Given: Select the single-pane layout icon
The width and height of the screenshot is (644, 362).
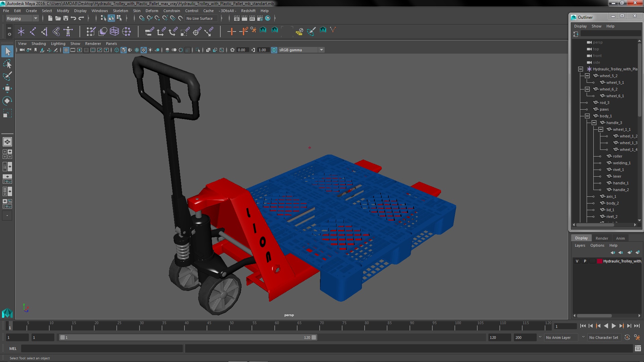Looking at the screenshot, I should [7, 142].
